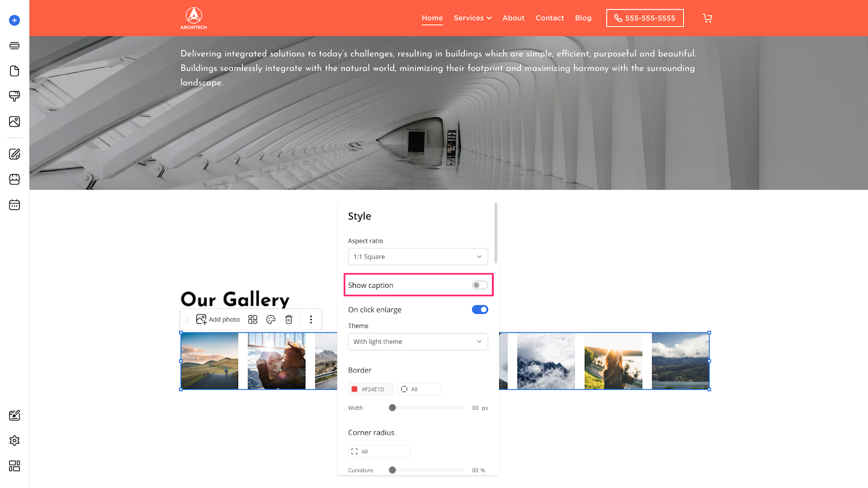Screen dimensions: 868x488
Task: Enable the Show caption toggle
Action: [x=480, y=285]
